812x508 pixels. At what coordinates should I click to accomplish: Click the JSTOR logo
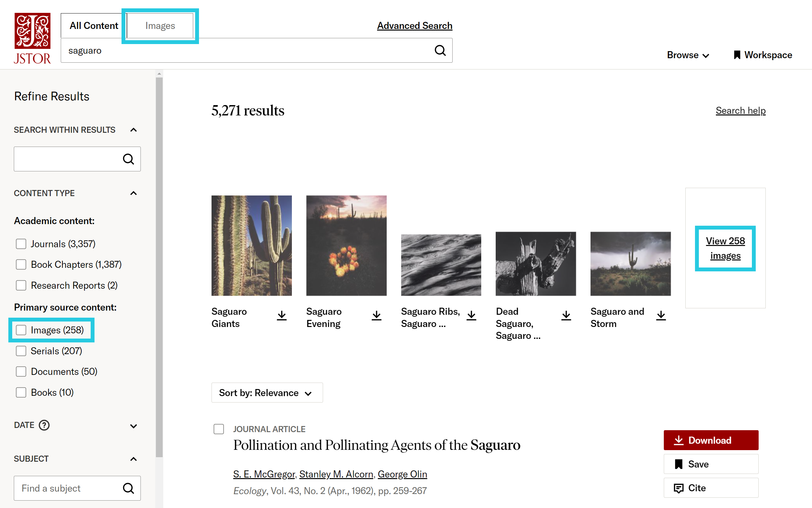tap(32, 38)
